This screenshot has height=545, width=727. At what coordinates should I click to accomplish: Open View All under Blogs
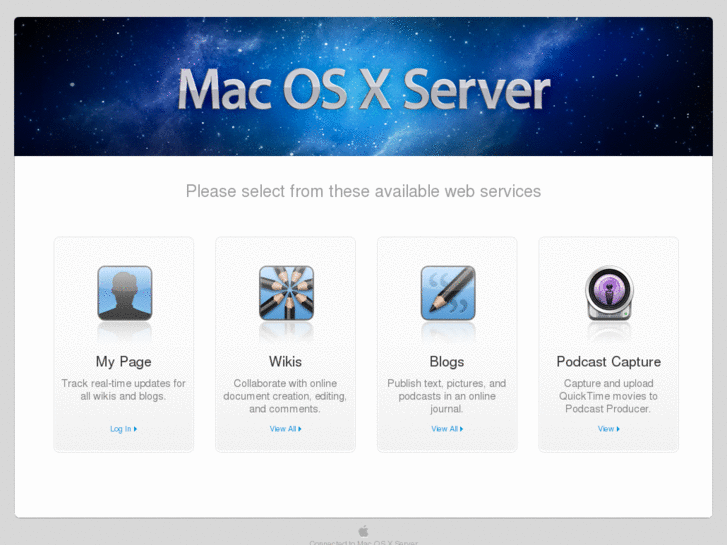click(x=447, y=429)
